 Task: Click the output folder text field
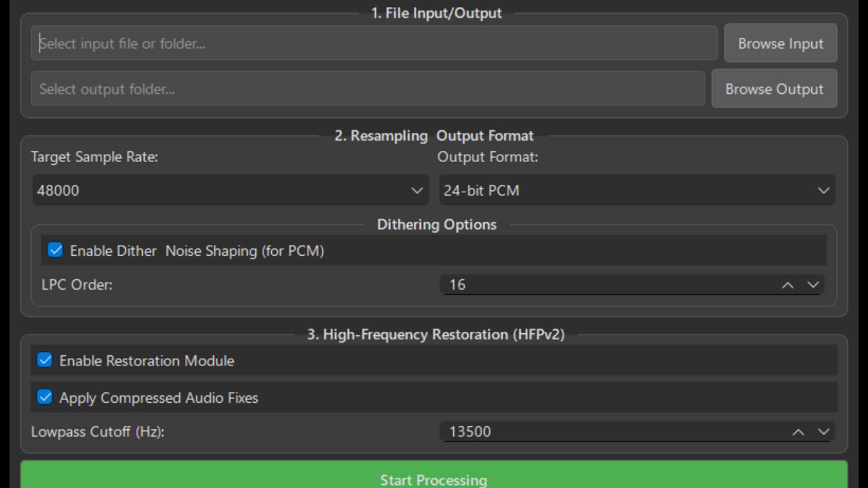coord(368,89)
